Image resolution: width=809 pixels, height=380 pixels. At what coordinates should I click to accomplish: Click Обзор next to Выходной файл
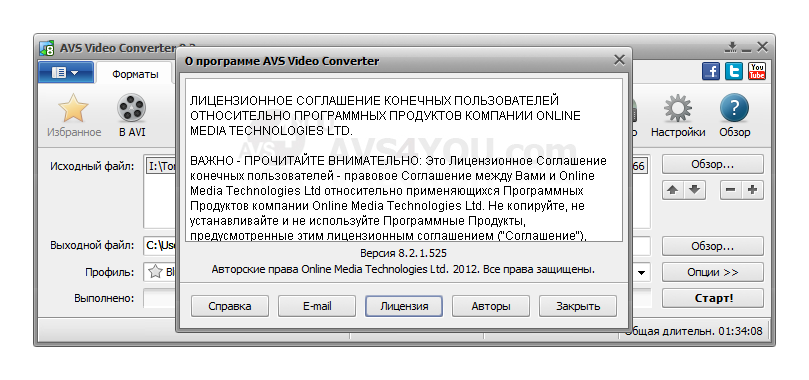coord(713,246)
